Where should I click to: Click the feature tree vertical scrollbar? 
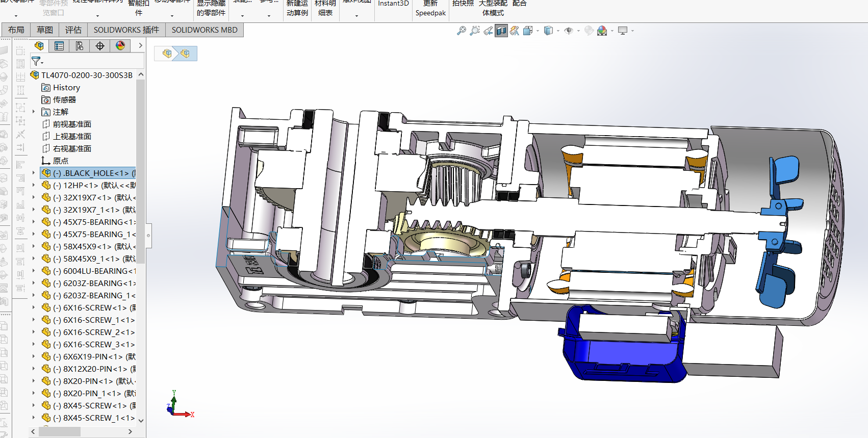(x=141, y=171)
